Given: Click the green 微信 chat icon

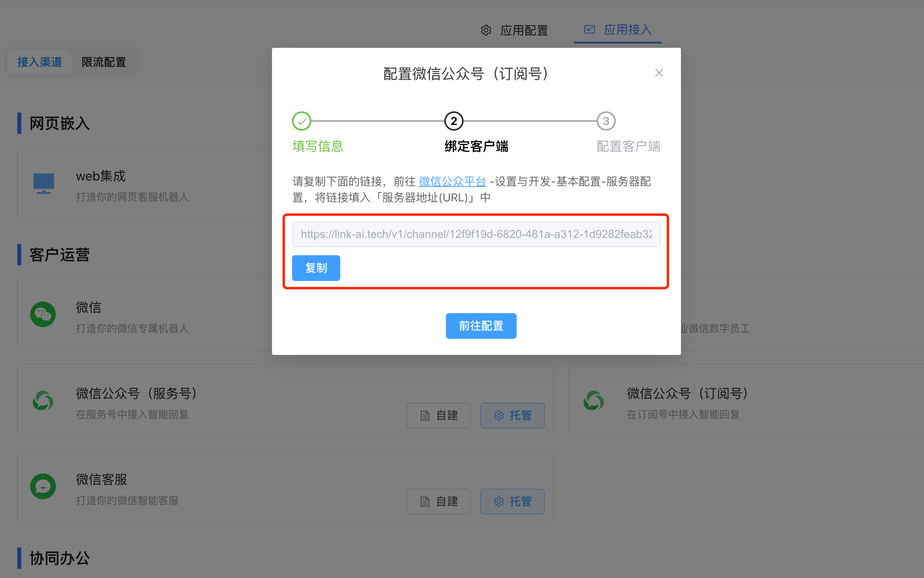Looking at the screenshot, I should [x=43, y=314].
